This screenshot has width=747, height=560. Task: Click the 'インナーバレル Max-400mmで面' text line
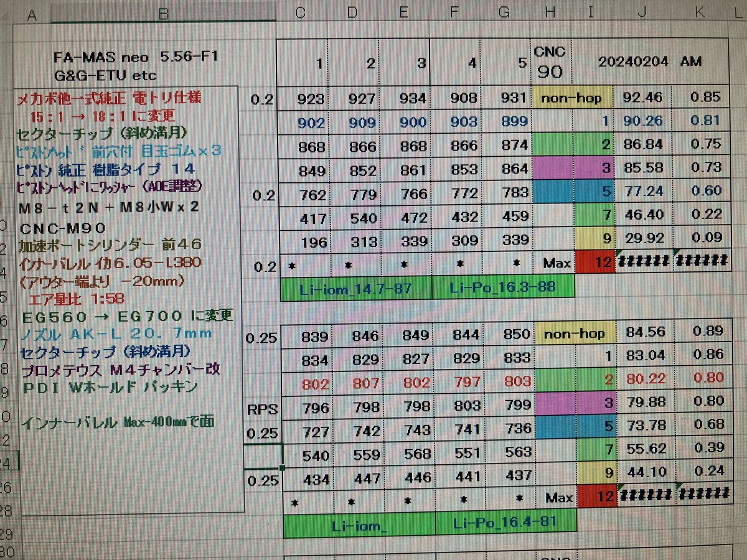coord(118,422)
